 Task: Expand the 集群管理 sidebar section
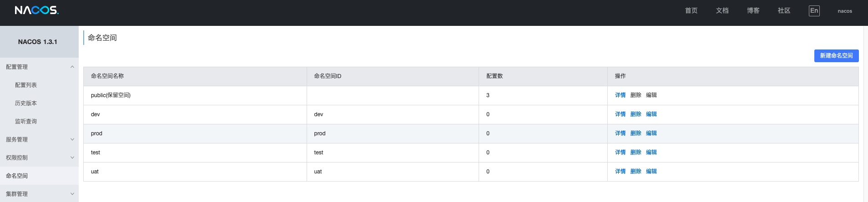point(39,194)
